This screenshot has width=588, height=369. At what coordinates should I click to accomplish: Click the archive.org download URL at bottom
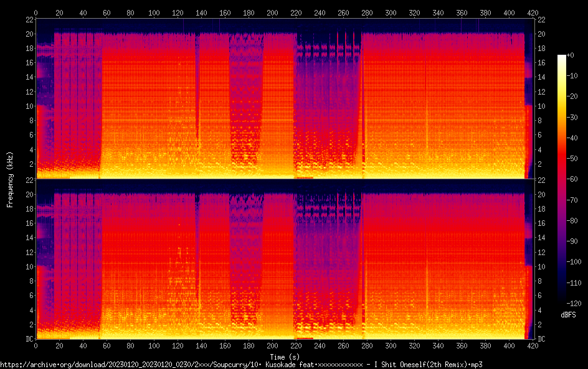[242, 364]
